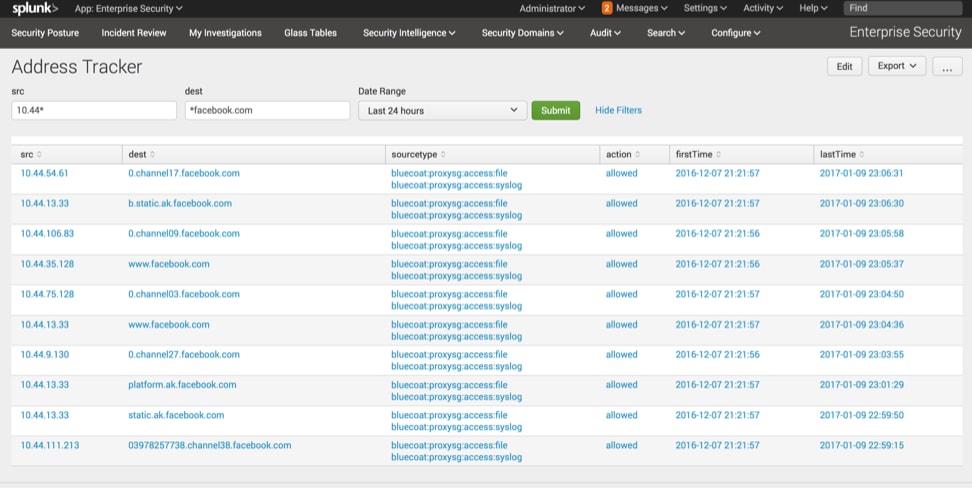Click dest platform.ak.facebook.com
972x488 pixels.
coord(182,385)
